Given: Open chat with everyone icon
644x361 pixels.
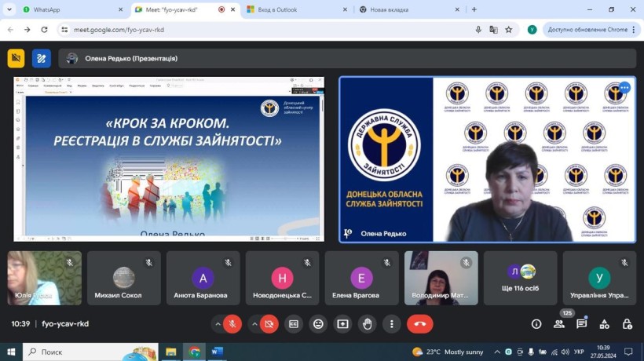Looking at the screenshot, I should [x=582, y=324].
